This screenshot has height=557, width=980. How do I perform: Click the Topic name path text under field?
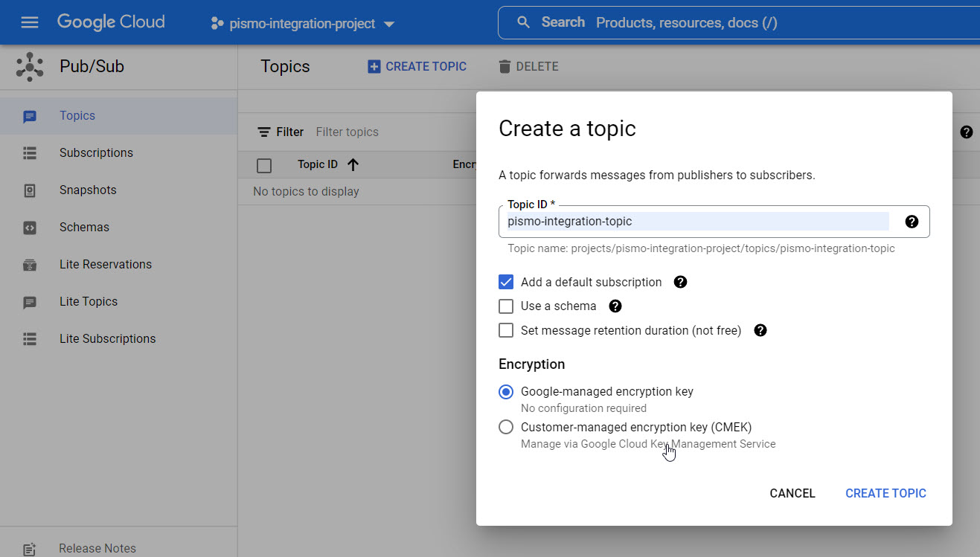701,249
